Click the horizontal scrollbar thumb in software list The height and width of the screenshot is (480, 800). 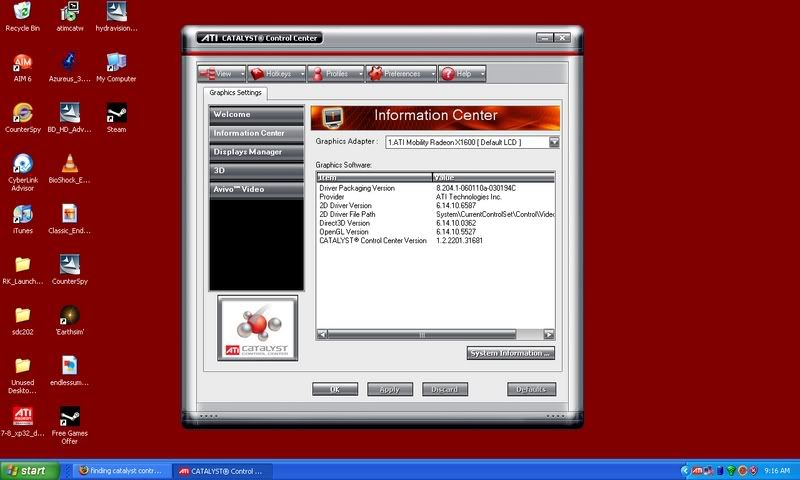point(421,335)
